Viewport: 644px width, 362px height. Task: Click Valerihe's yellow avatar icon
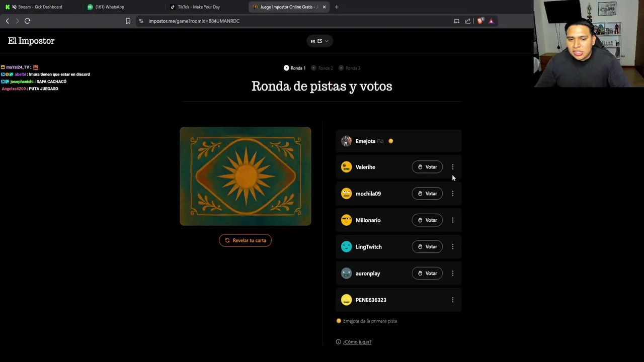coord(346,167)
